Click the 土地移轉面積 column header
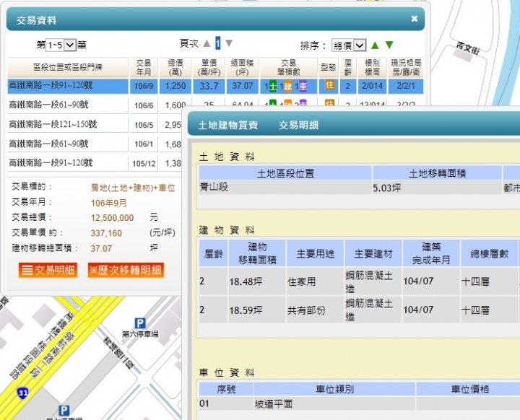 pos(437,173)
